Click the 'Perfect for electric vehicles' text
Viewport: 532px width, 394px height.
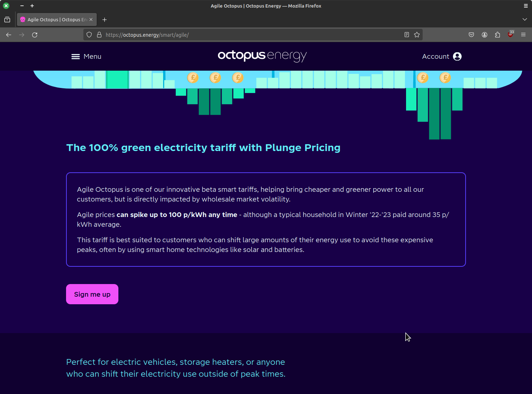(176, 368)
